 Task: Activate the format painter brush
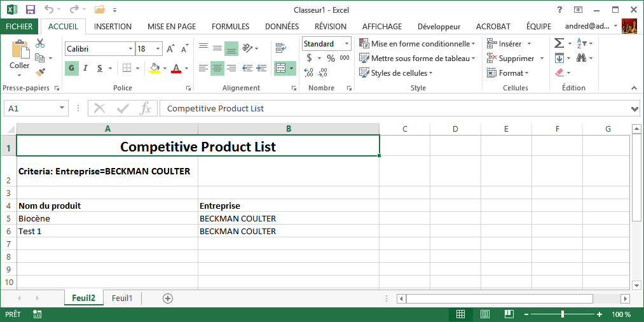[x=40, y=73]
